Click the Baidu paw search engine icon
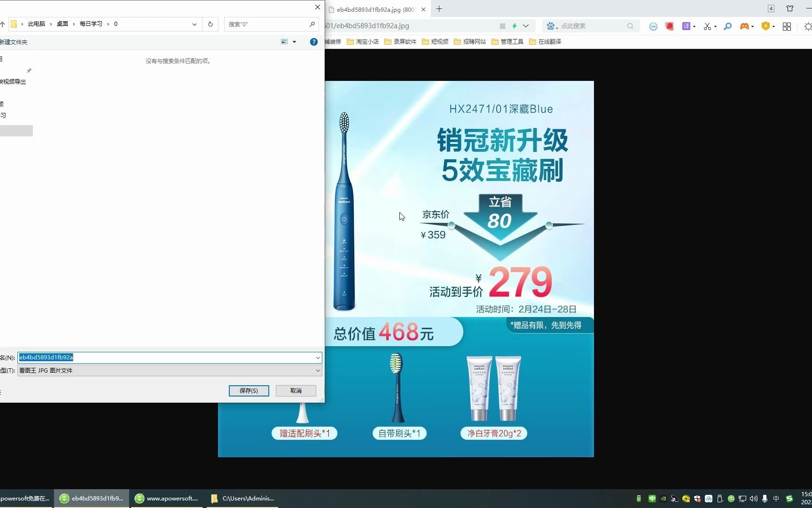Viewport: 812px width, 508px height. pos(551,26)
